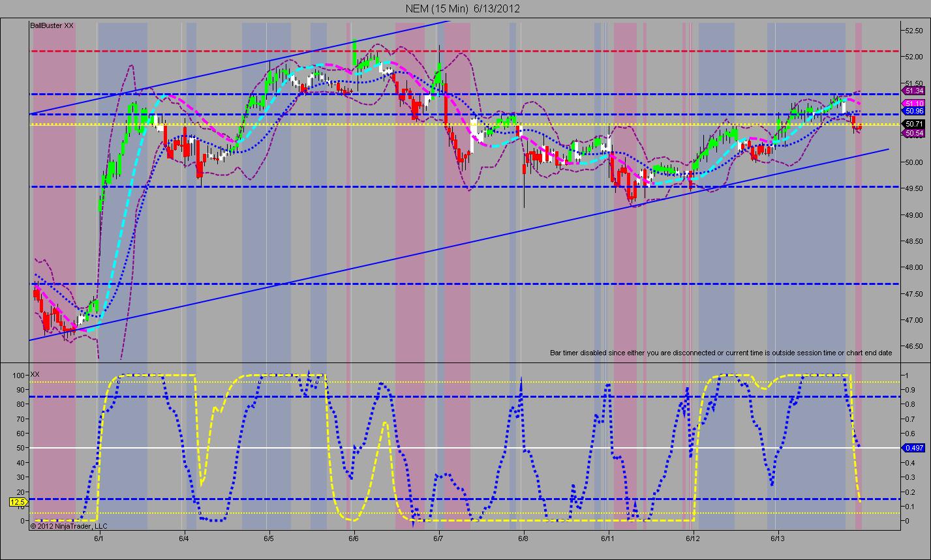Image resolution: width=931 pixels, height=560 pixels.
Task: Click the yellow 12.5 indicator value marker
Action: pos(17,501)
